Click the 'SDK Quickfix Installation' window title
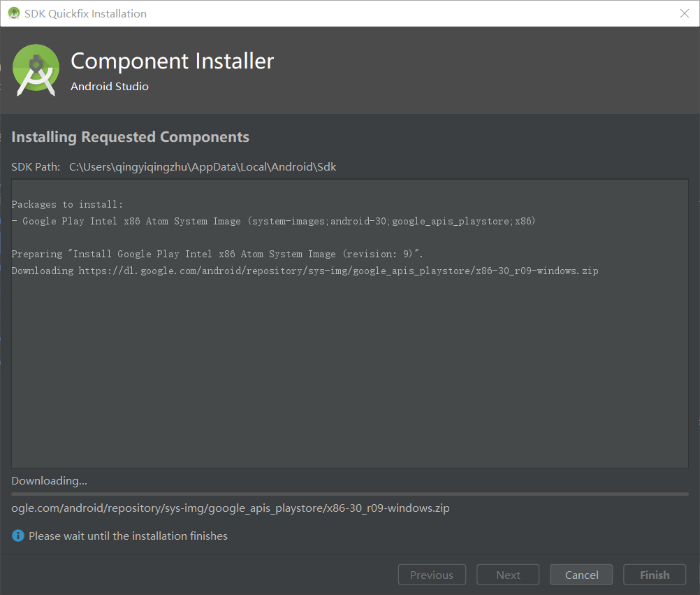This screenshot has width=700, height=595. [x=85, y=14]
